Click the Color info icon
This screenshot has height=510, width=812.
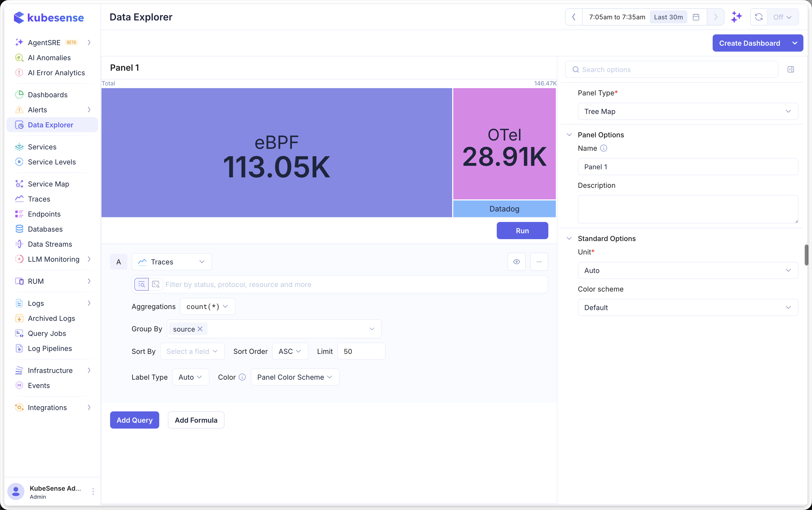242,377
